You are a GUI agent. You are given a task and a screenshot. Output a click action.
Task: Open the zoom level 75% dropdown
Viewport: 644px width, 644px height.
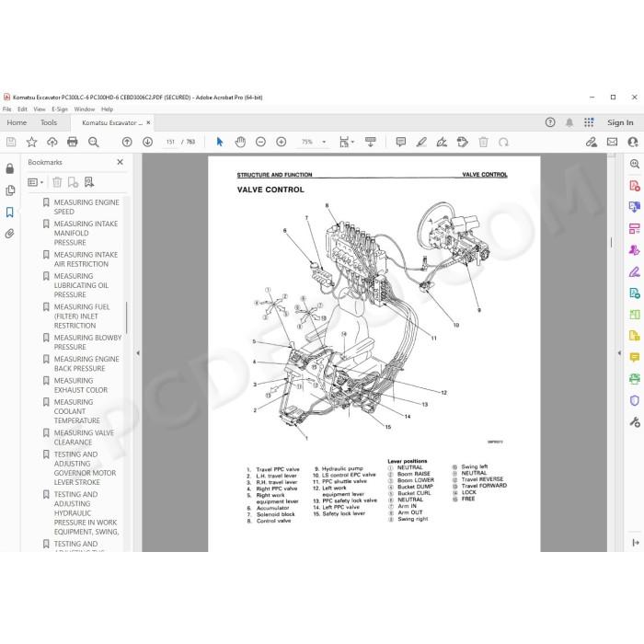click(x=324, y=142)
